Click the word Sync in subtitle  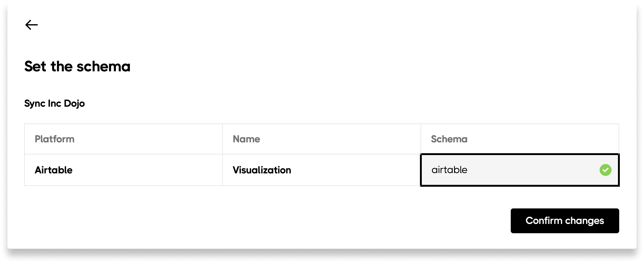click(35, 104)
